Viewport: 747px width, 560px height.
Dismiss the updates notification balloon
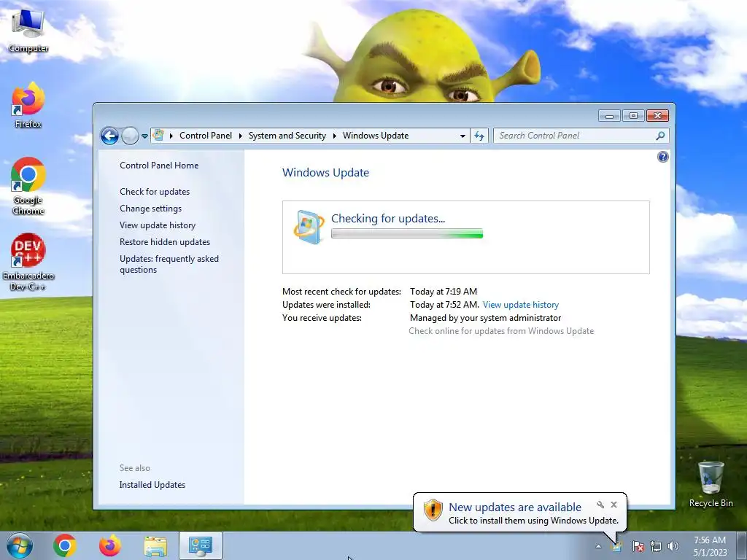pyautogui.click(x=614, y=505)
